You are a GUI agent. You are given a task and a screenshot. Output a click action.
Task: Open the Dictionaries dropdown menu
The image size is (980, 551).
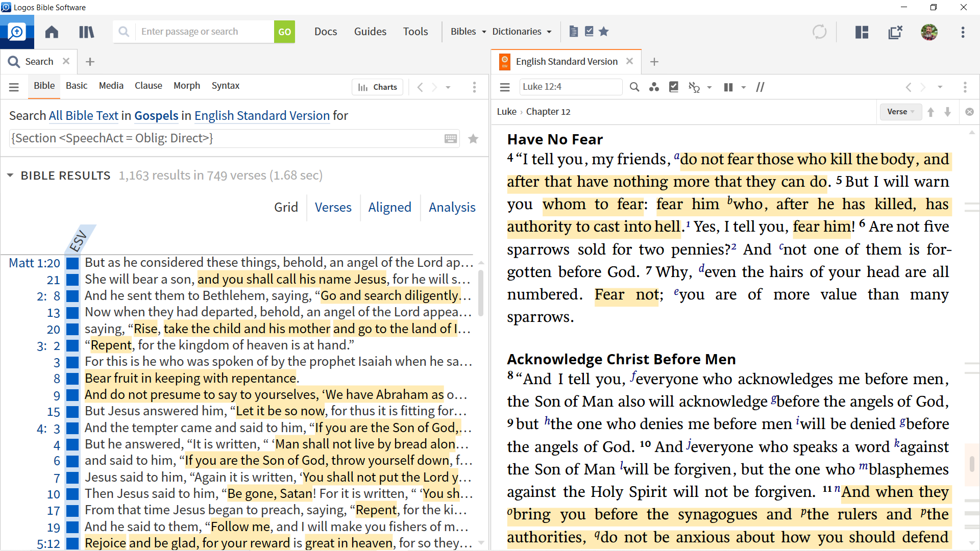click(x=522, y=32)
